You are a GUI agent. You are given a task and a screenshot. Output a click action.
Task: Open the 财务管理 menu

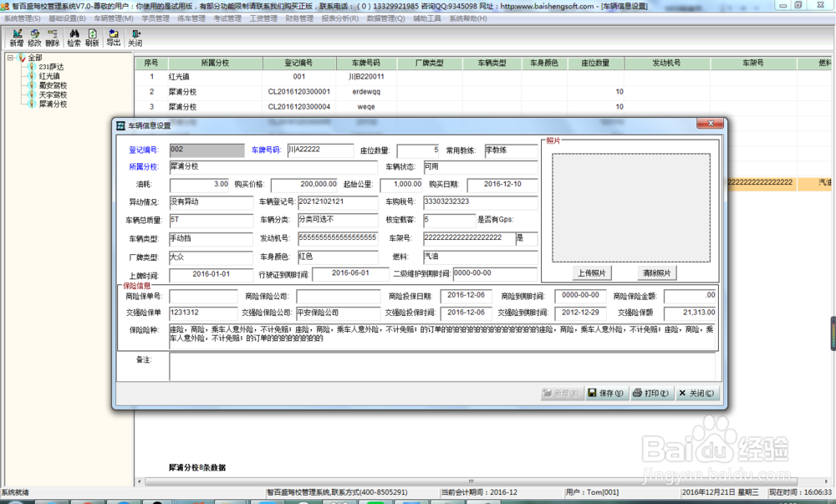[299, 18]
